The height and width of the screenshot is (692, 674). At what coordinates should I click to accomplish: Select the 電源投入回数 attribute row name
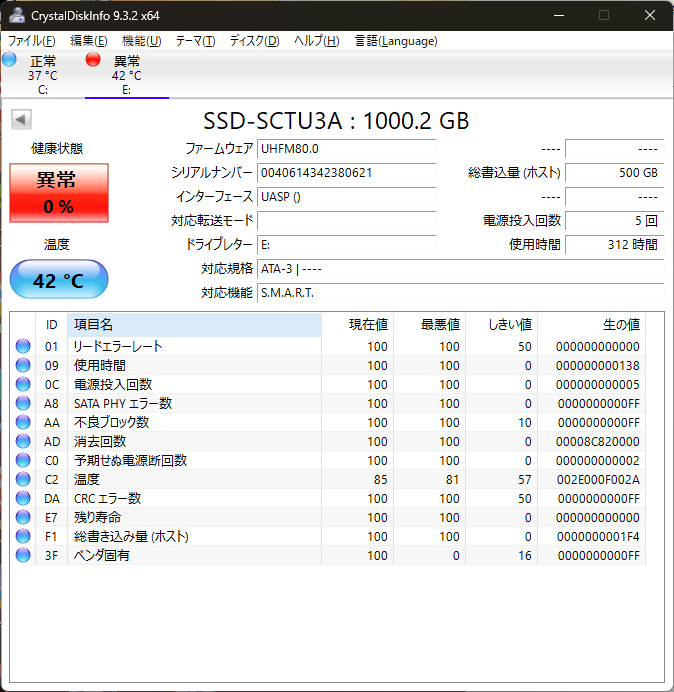coord(113,384)
